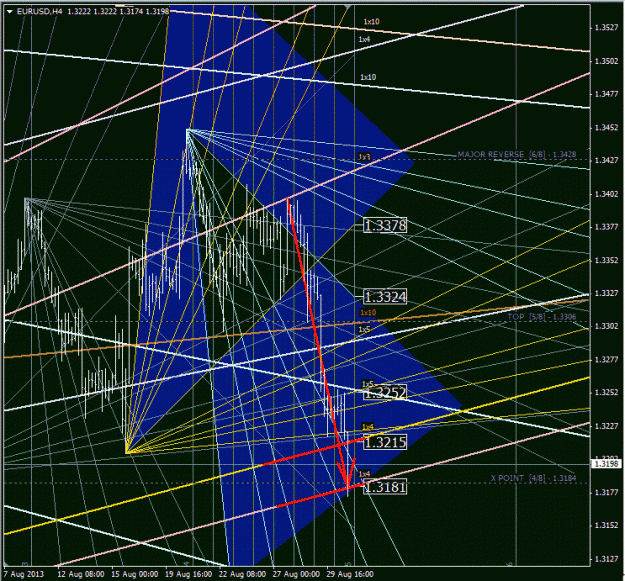Viewport: 625px width, 581px height.
Task: Click 1.3352 on the price axis
Action: coord(606,260)
